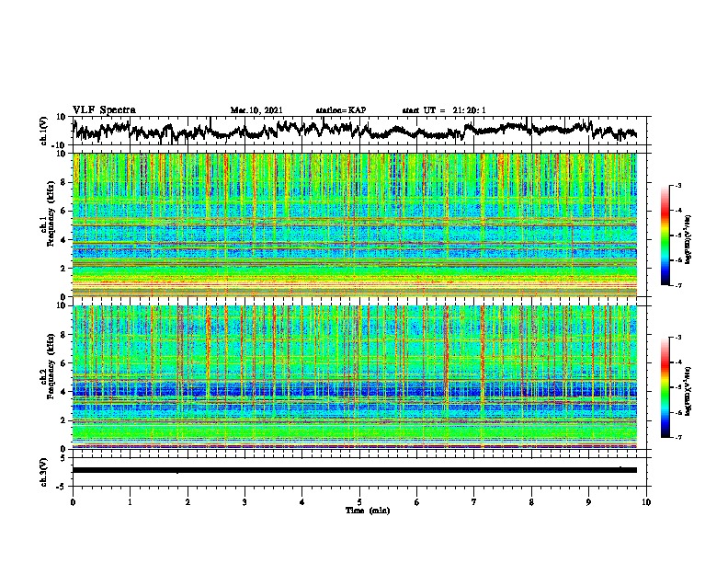Click the "4" minute tick on time axis
The image size is (728, 563).
(302, 502)
